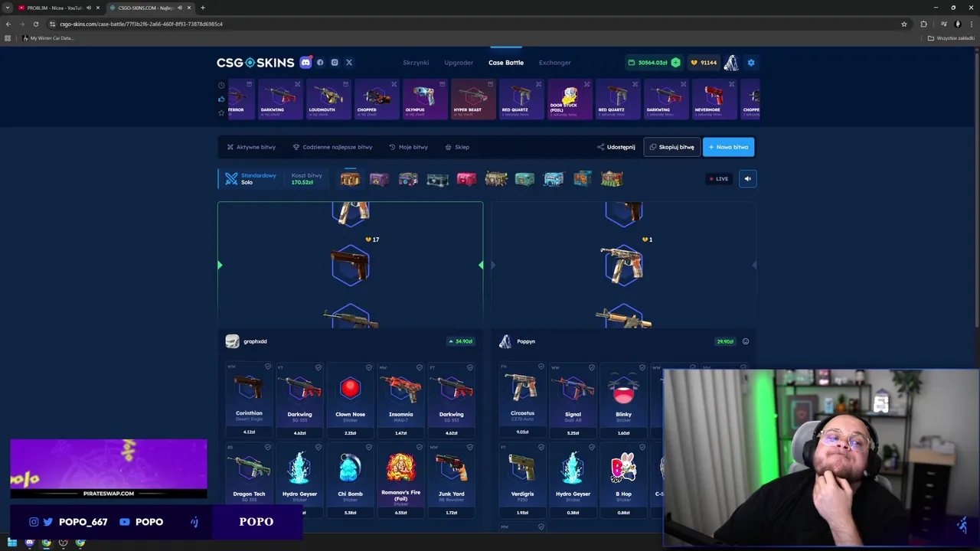Open the DOOR STUCK (FOIL) drop card
This screenshot has height=551, width=980.
click(570, 99)
